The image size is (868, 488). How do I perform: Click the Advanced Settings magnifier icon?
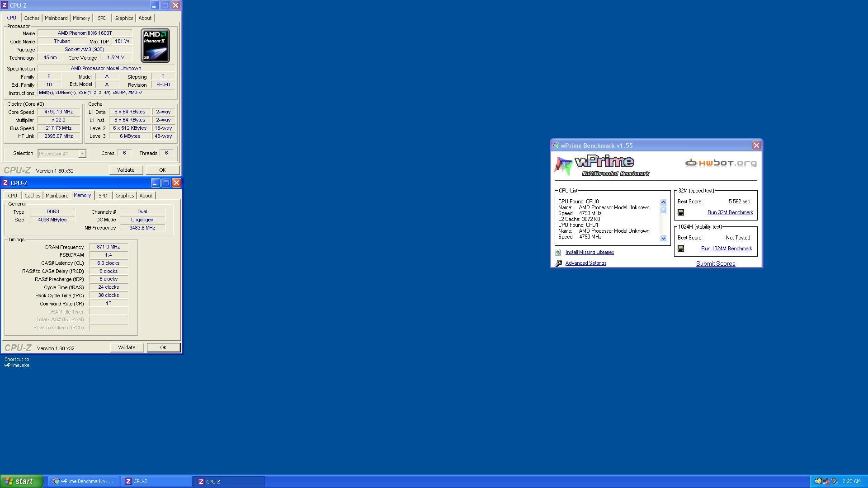point(558,263)
